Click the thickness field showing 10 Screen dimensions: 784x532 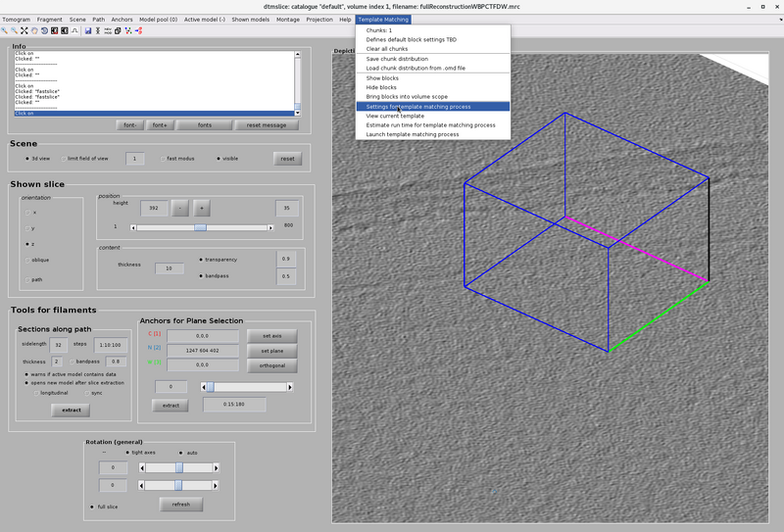(x=169, y=268)
